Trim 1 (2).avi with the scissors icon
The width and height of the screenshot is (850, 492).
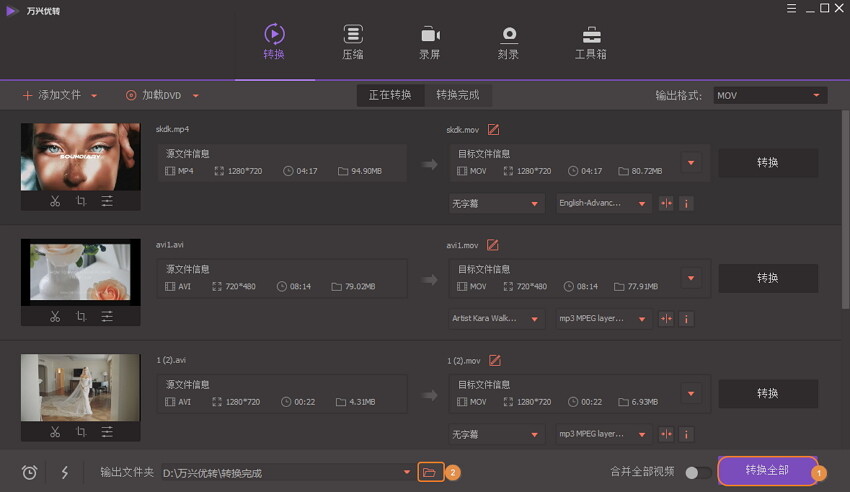tap(55, 432)
